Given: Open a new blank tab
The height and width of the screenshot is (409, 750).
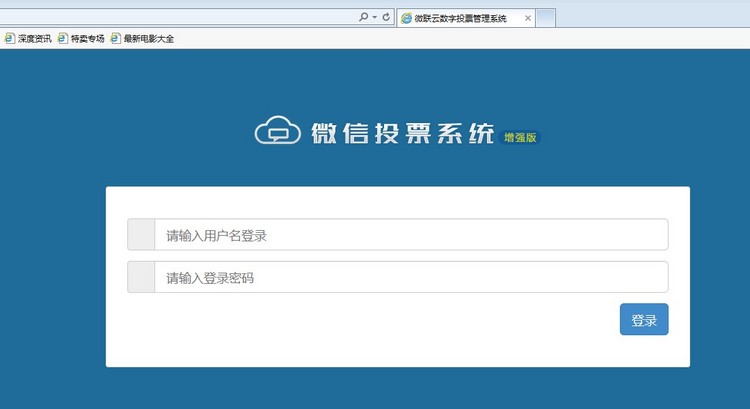Looking at the screenshot, I should (x=546, y=18).
